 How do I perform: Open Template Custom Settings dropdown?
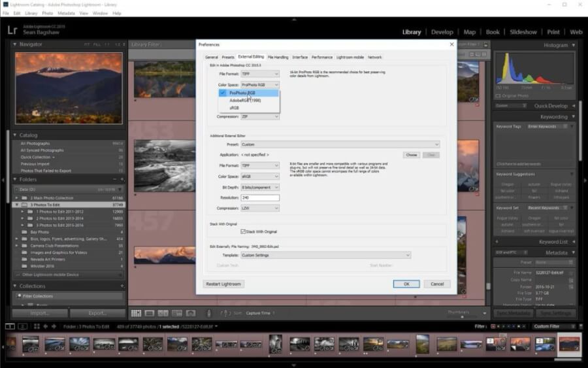tap(325, 255)
